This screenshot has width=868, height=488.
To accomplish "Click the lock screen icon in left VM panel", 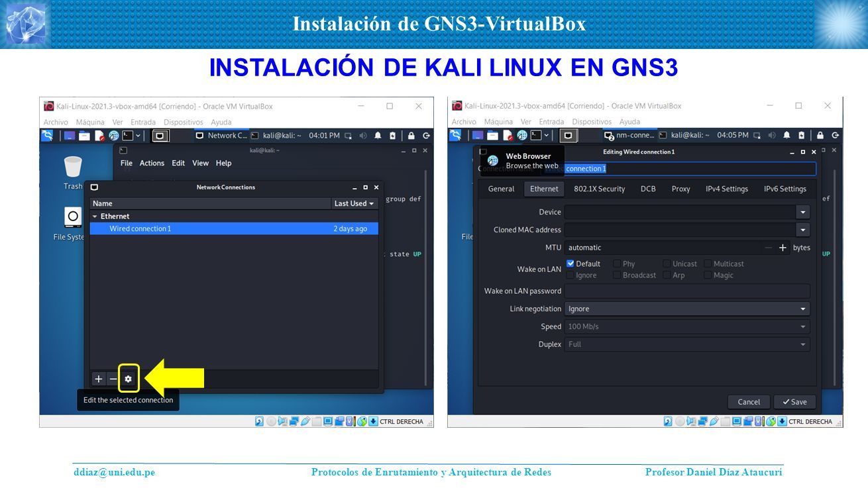I will tap(411, 135).
